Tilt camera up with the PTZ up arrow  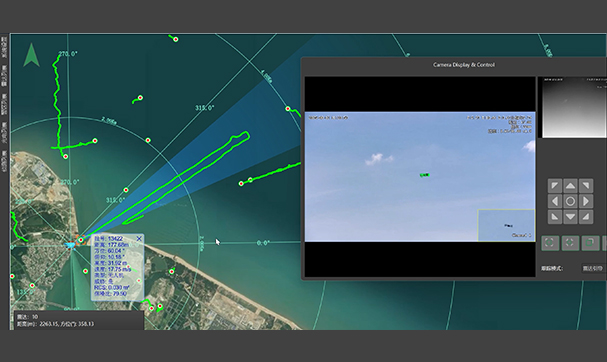coord(570,186)
